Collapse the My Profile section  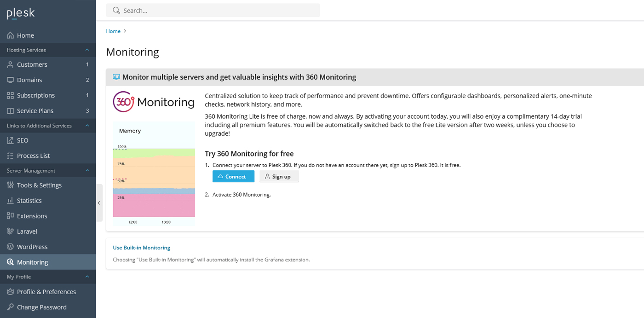87,277
